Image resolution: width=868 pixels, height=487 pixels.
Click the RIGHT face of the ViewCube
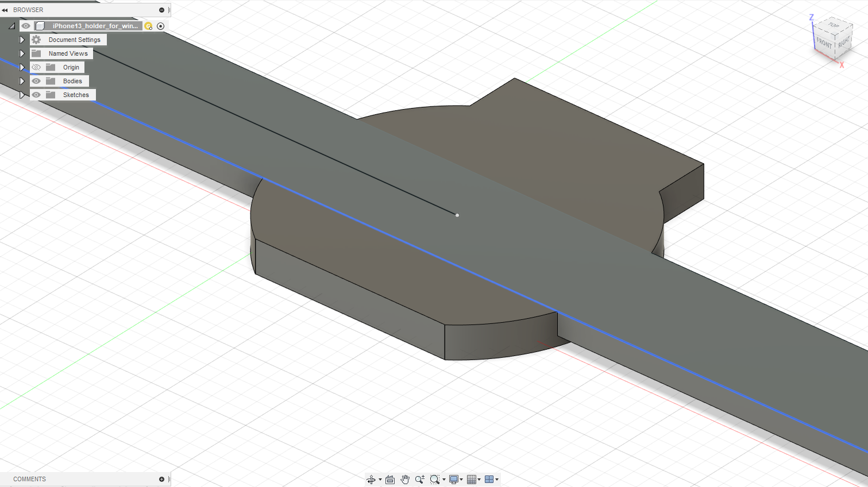pos(843,43)
